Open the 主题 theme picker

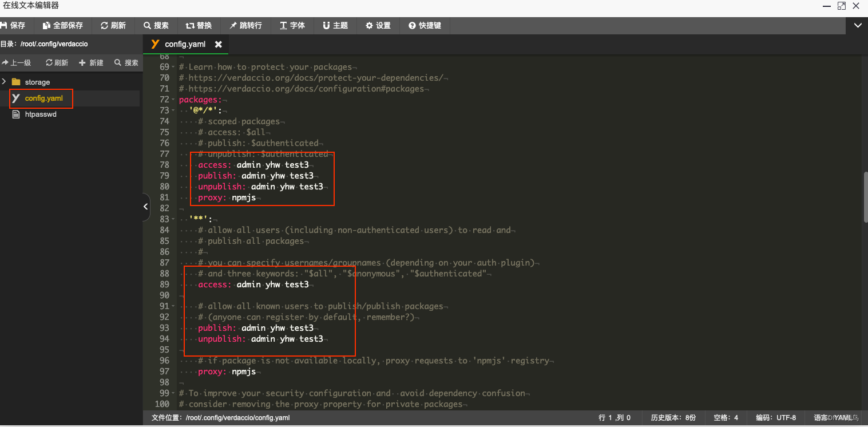click(x=335, y=25)
